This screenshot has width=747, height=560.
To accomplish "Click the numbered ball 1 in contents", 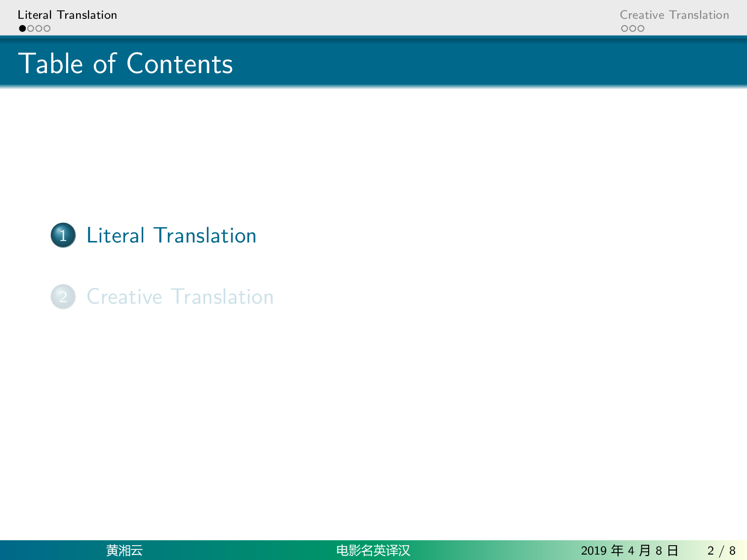I will pos(63,235).
